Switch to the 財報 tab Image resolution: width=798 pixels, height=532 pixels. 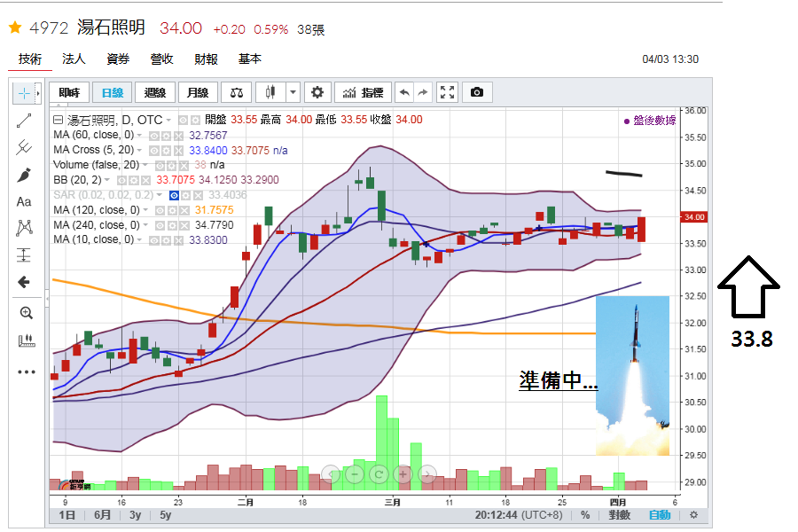[x=206, y=59]
